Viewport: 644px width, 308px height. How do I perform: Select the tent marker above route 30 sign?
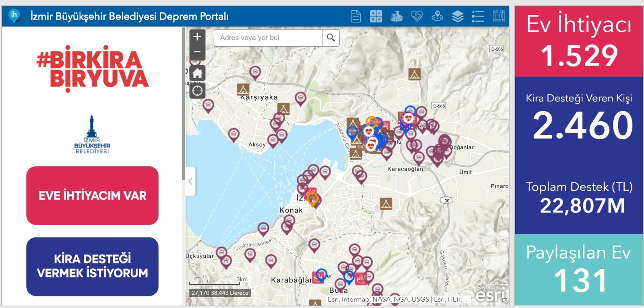[x=386, y=204]
